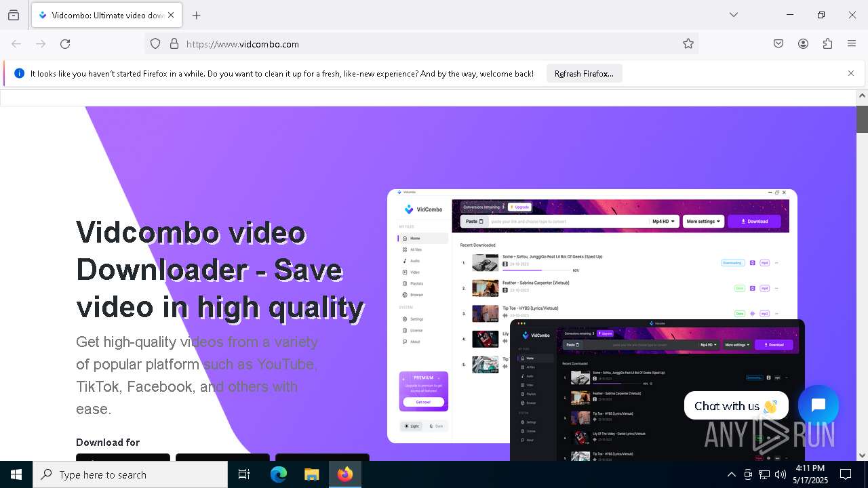Open Task View in taskbar
The width and height of the screenshot is (868, 488).
(x=244, y=474)
